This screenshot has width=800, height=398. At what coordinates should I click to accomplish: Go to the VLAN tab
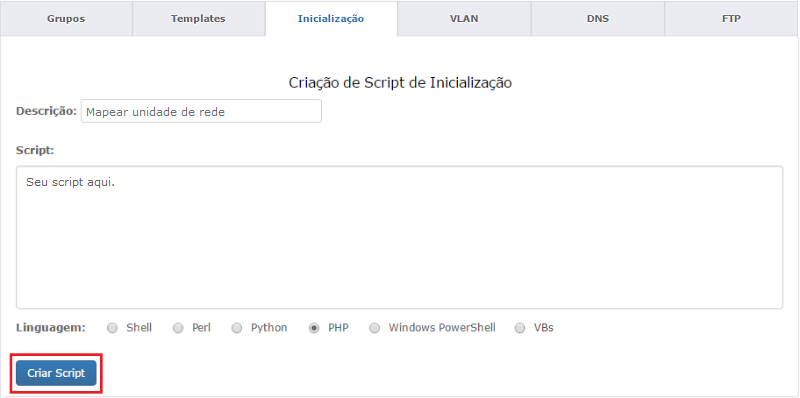(x=464, y=19)
